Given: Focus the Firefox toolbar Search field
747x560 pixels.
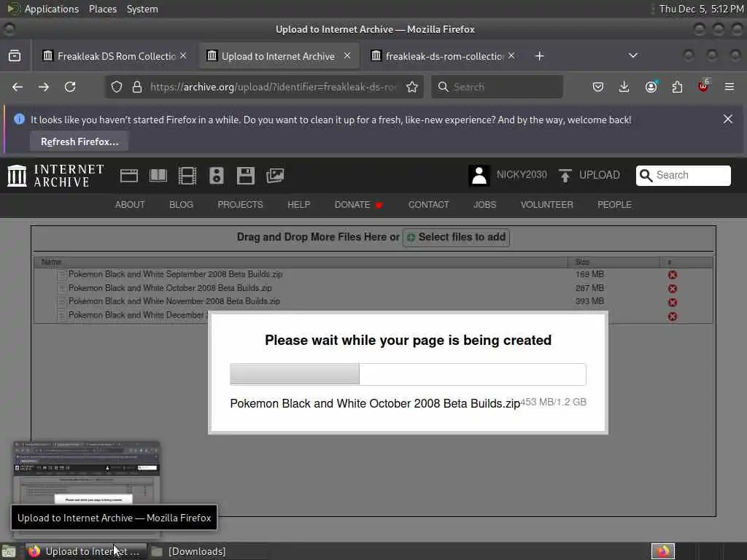Looking at the screenshot, I should coord(498,87).
